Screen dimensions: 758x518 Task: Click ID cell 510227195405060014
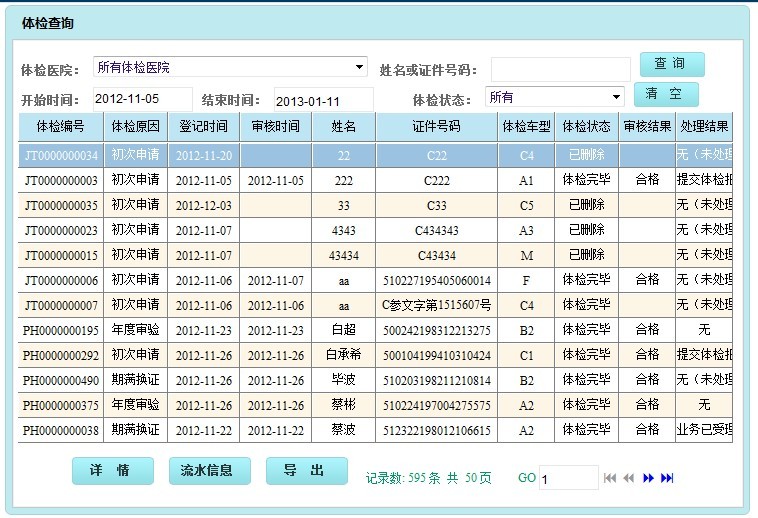pyautogui.click(x=437, y=280)
